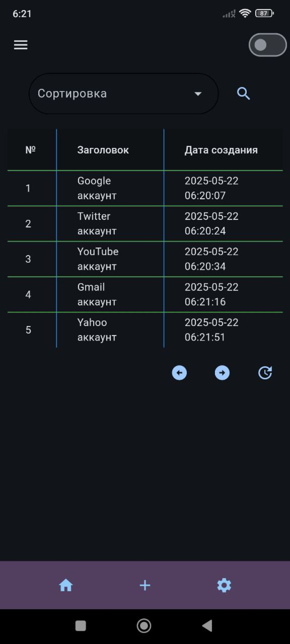Click the Заголовок column header

pyautogui.click(x=103, y=150)
